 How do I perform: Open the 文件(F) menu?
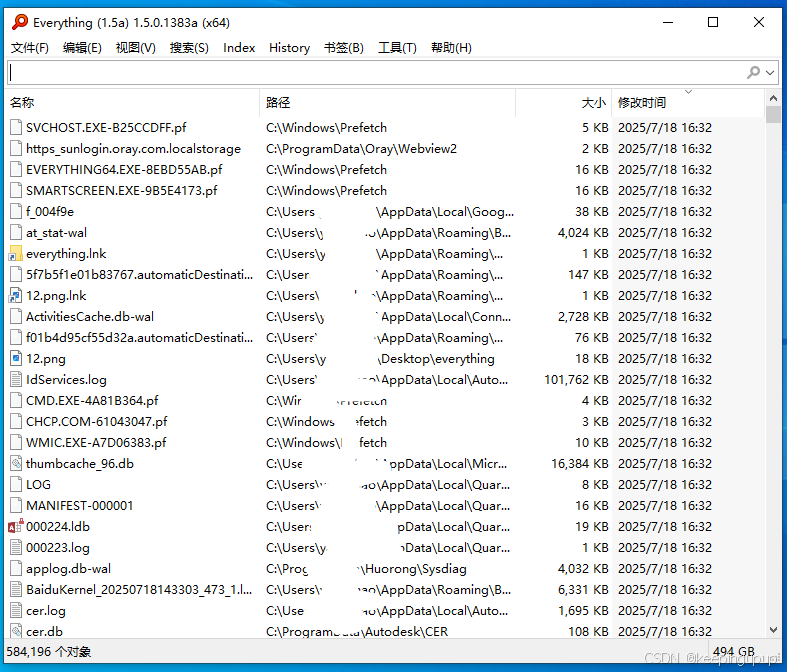(x=30, y=48)
